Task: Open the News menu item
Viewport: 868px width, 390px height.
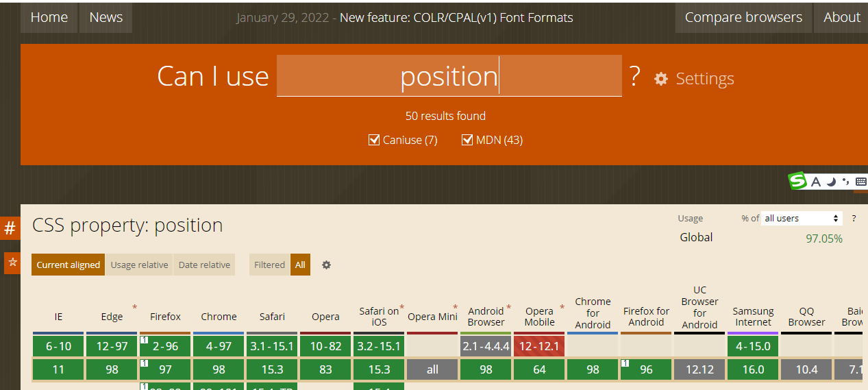Action: pyautogui.click(x=106, y=18)
